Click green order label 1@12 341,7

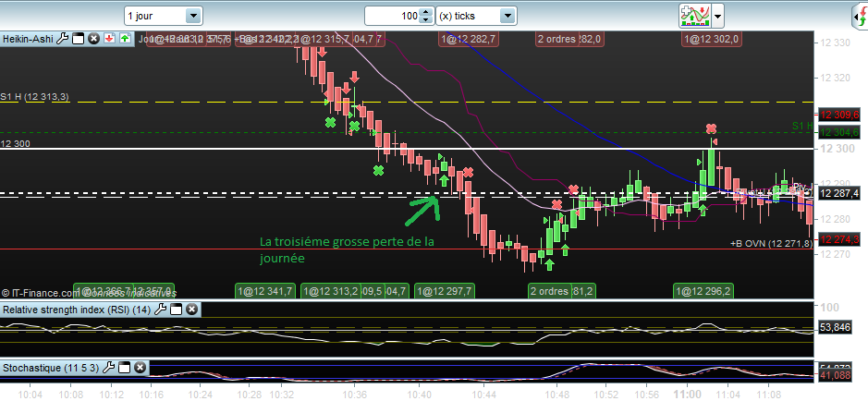pos(264,291)
